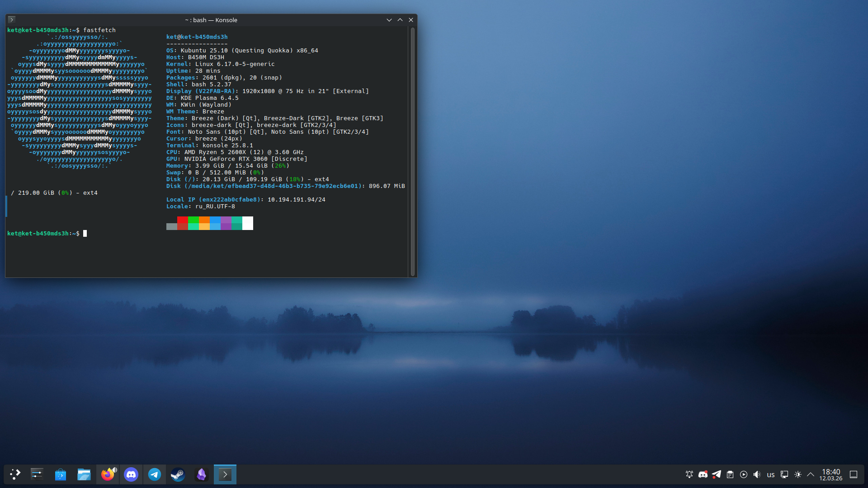Open the media player tray control
Image resolution: width=868 pixels, height=488 pixels.
(744, 474)
